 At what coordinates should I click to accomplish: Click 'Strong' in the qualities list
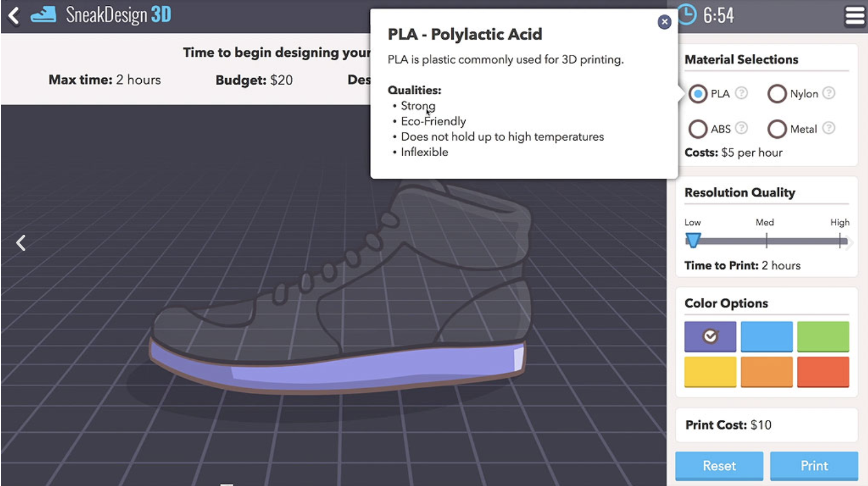coord(418,106)
